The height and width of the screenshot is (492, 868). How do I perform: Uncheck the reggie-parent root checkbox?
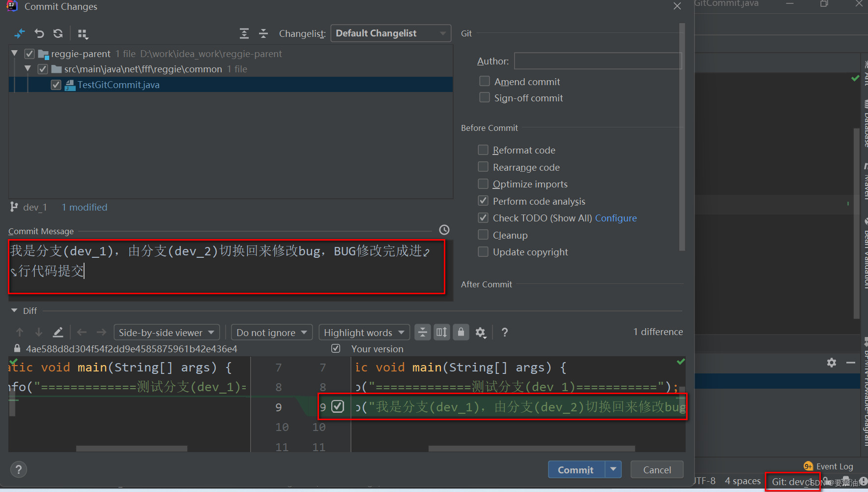tap(29, 54)
